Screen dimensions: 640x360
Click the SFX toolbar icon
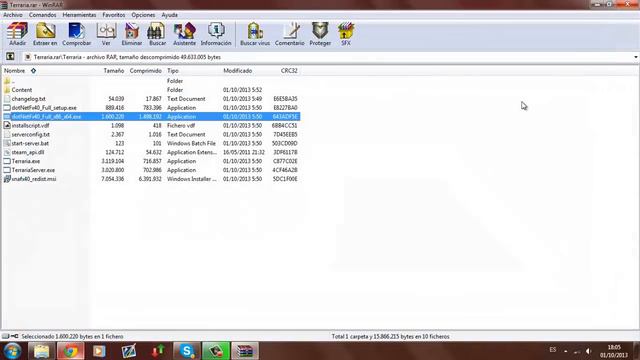(x=346, y=34)
